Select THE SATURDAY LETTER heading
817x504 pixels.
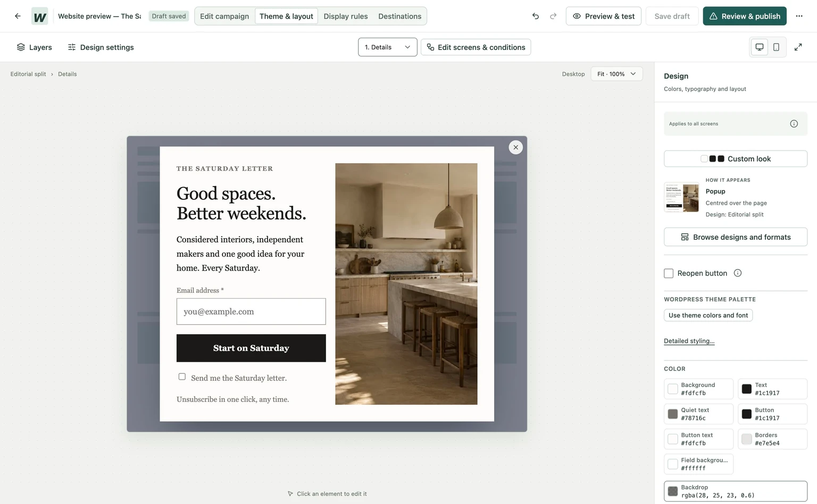tap(224, 169)
